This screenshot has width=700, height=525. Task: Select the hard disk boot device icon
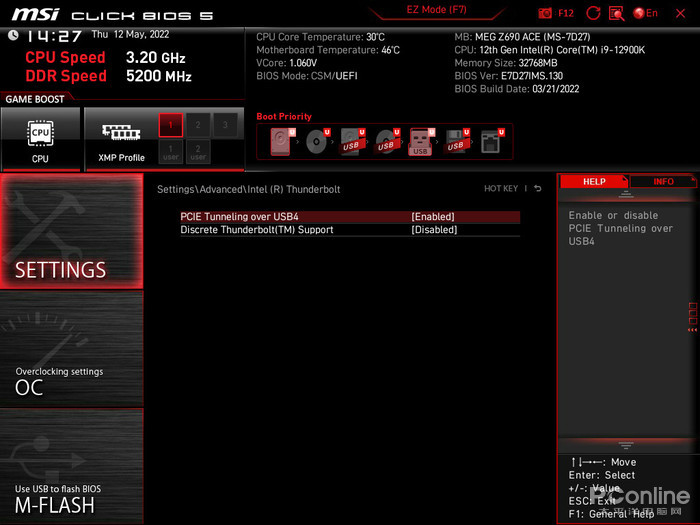click(282, 142)
